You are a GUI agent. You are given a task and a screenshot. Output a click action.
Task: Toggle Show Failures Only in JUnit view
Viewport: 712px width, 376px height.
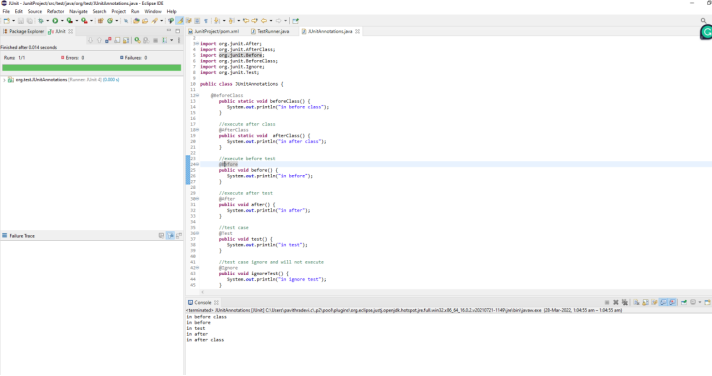coord(108,40)
